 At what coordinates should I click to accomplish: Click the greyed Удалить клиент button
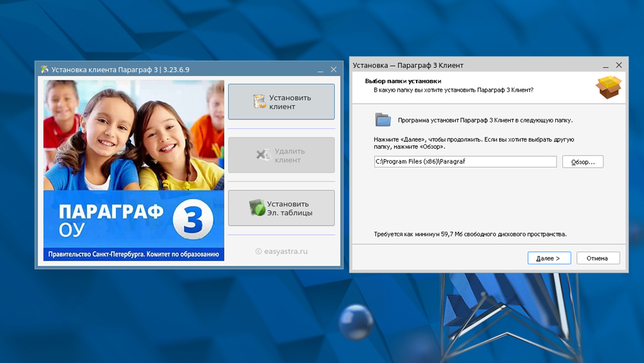pyautogui.click(x=281, y=155)
